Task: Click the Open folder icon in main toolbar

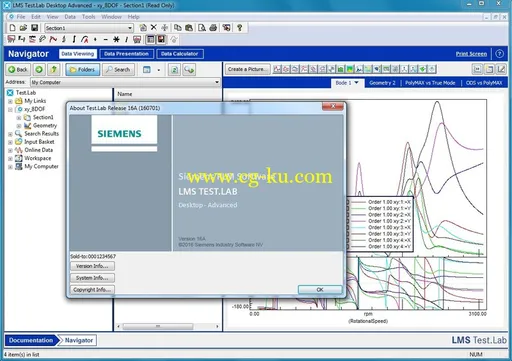Action: point(23,28)
